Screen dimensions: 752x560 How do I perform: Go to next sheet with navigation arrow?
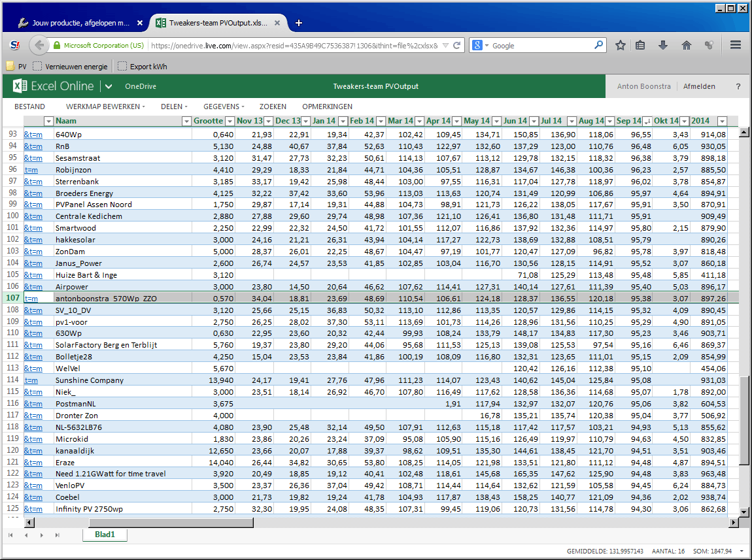click(x=42, y=535)
